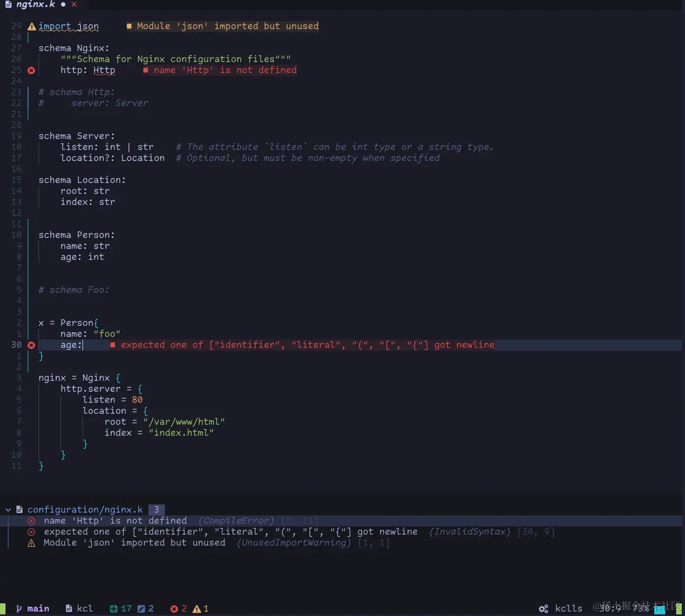Click the import json statement
Image resolution: width=685 pixels, height=616 pixels.
click(x=69, y=26)
